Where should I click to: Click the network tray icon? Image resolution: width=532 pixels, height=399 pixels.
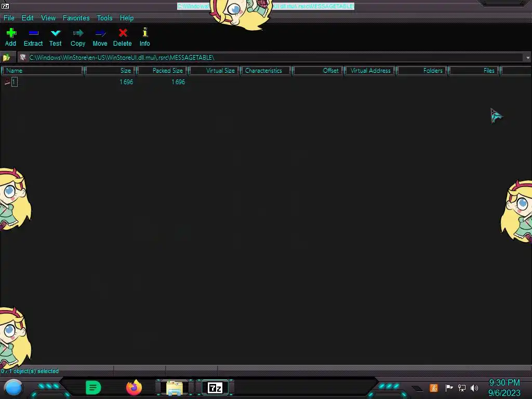(462, 388)
